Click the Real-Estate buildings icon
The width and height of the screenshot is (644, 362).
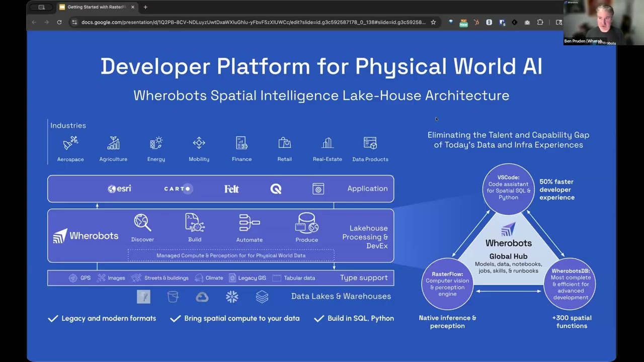(x=328, y=143)
